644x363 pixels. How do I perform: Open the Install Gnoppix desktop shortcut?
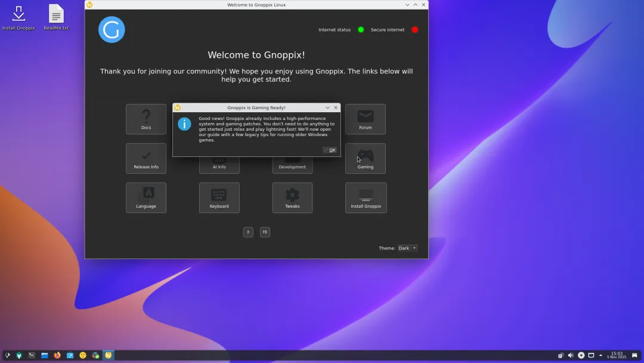point(18,18)
